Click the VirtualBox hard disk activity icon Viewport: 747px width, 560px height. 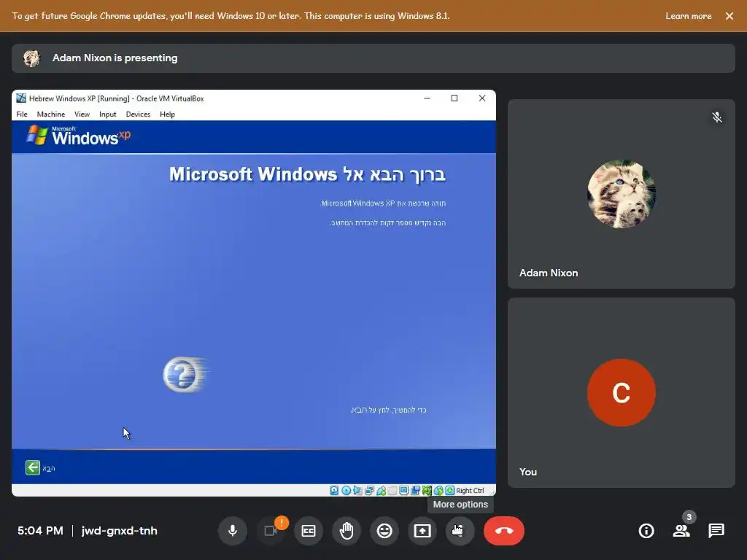(x=334, y=491)
